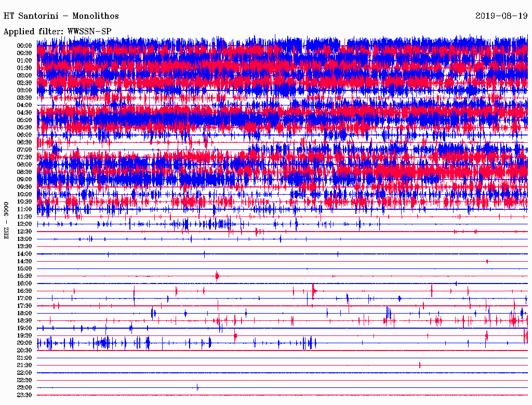The width and height of the screenshot is (532, 405).
Task: Click the red spike on the 21:30 trace
Action: pos(420,365)
